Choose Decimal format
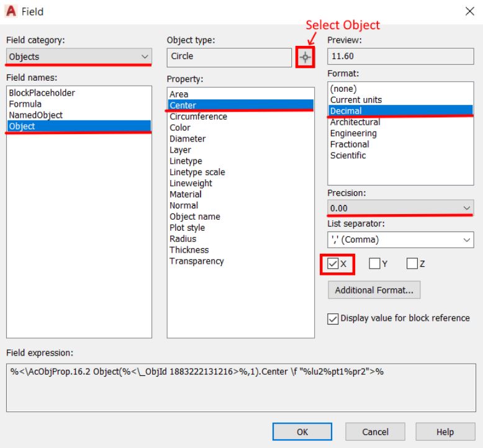Image resolution: width=483 pixels, height=448 pixels. 400,111
